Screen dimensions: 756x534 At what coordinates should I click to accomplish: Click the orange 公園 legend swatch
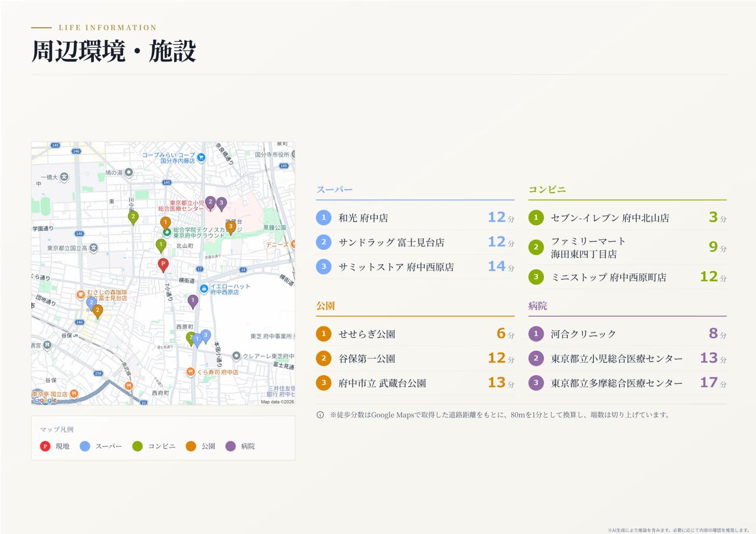pos(191,446)
